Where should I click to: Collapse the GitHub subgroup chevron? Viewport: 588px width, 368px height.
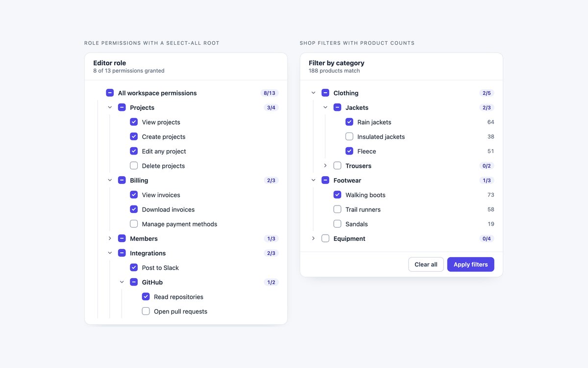tap(122, 282)
